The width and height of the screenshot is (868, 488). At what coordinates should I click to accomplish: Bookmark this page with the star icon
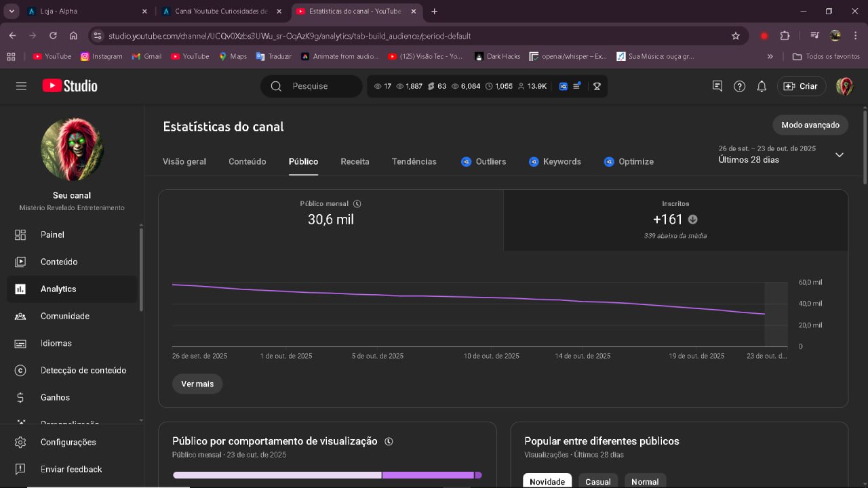coord(736,36)
